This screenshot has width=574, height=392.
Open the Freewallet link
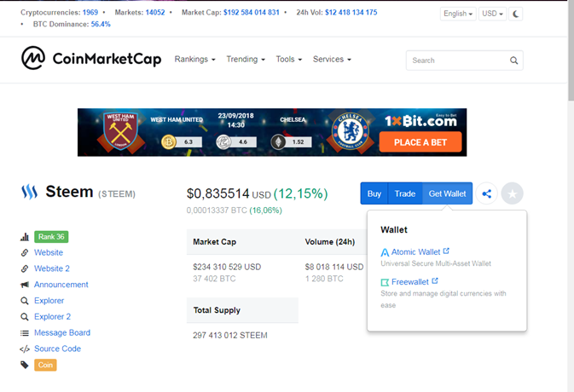pos(409,282)
